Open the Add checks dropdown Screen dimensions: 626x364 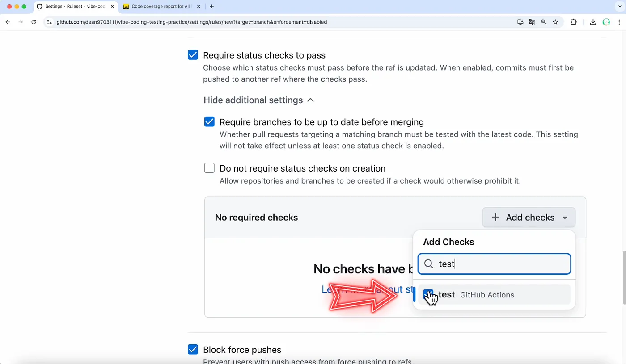[529, 218]
